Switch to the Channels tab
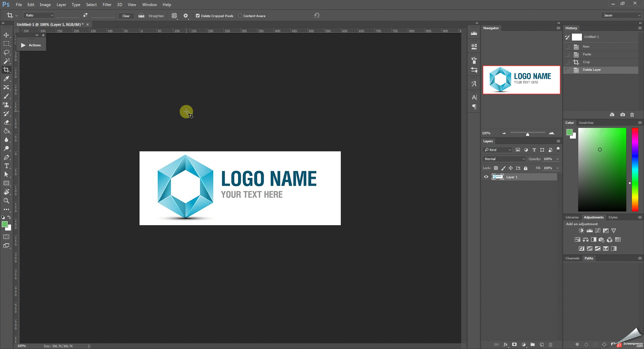 coord(572,258)
